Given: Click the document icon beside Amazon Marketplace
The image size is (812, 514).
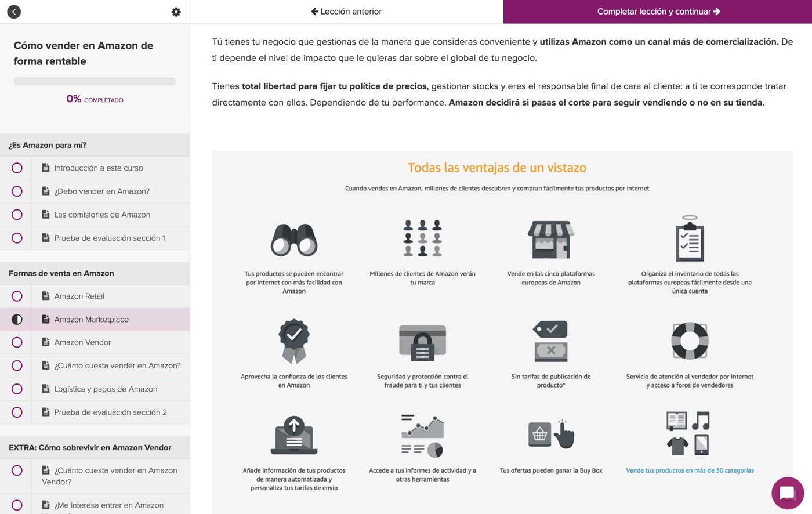Looking at the screenshot, I should [x=46, y=319].
